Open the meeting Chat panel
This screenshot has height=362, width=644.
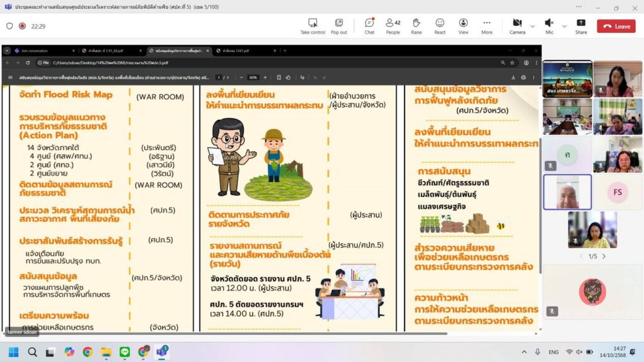click(x=369, y=26)
